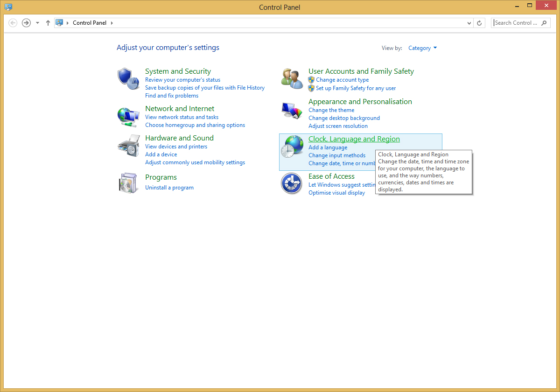Go forward using the forward arrow

26,23
